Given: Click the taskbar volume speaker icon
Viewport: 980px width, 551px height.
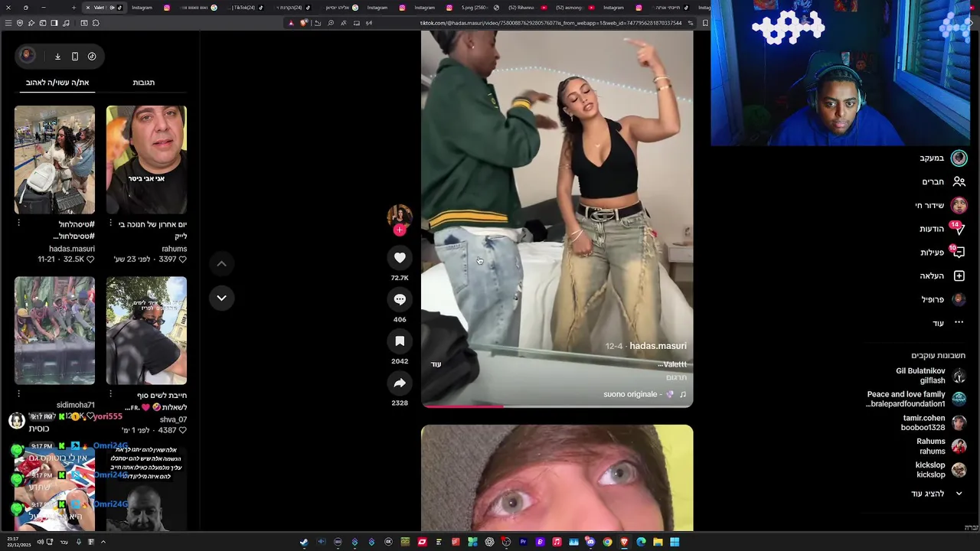Looking at the screenshot, I should pyautogui.click(x=40, y=542).
